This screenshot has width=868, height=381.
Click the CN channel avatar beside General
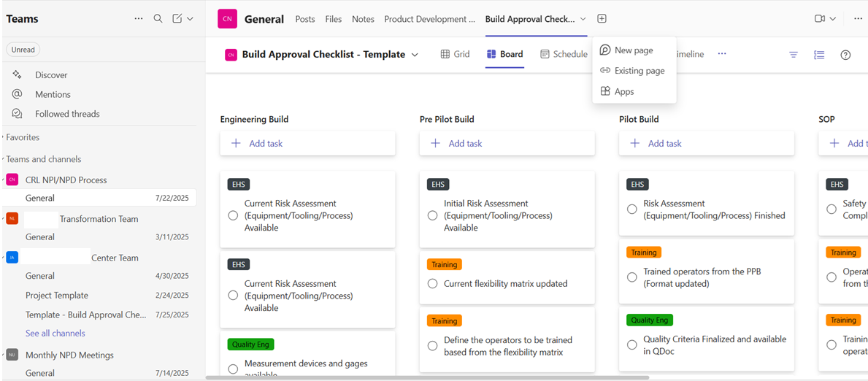click(x=227, y=19)
